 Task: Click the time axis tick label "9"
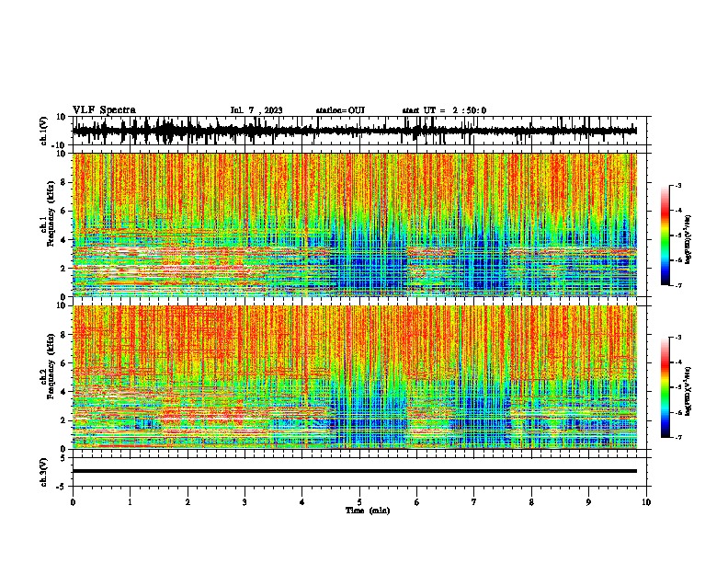588,502
